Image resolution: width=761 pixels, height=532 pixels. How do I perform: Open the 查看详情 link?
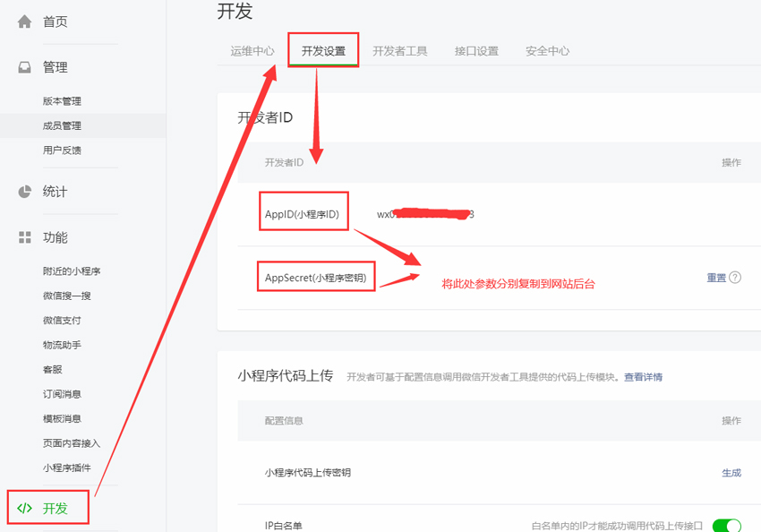pos(643,377)
